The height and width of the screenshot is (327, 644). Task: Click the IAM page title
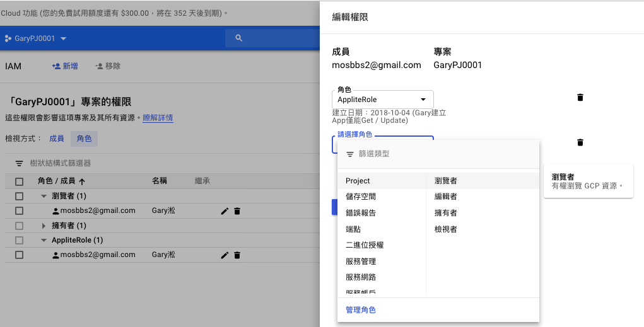click(13, 66)
